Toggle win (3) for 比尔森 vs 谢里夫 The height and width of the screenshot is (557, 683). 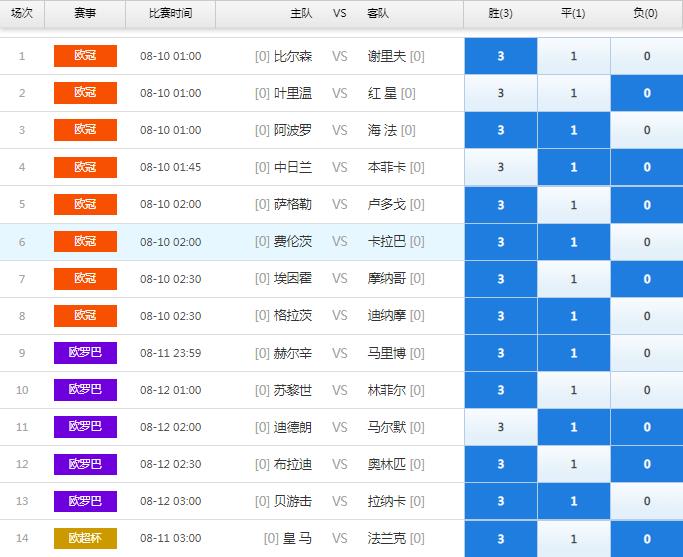(x=500, y=56)
